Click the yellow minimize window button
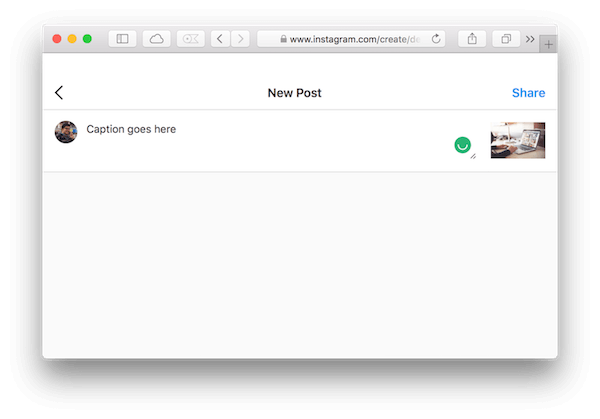Viewport: 600px width, 419px height. 72,39
